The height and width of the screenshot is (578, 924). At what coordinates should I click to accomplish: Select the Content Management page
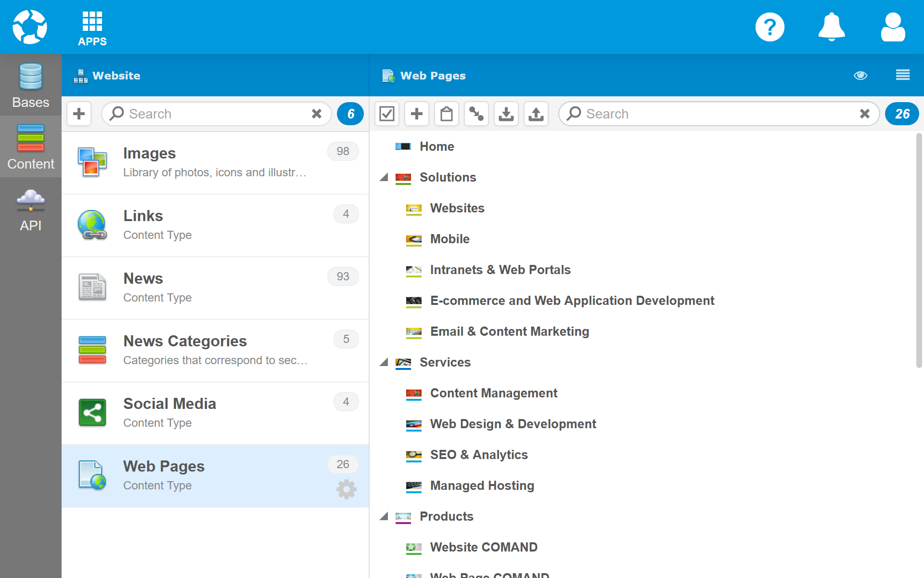click(x=494, y=393)
